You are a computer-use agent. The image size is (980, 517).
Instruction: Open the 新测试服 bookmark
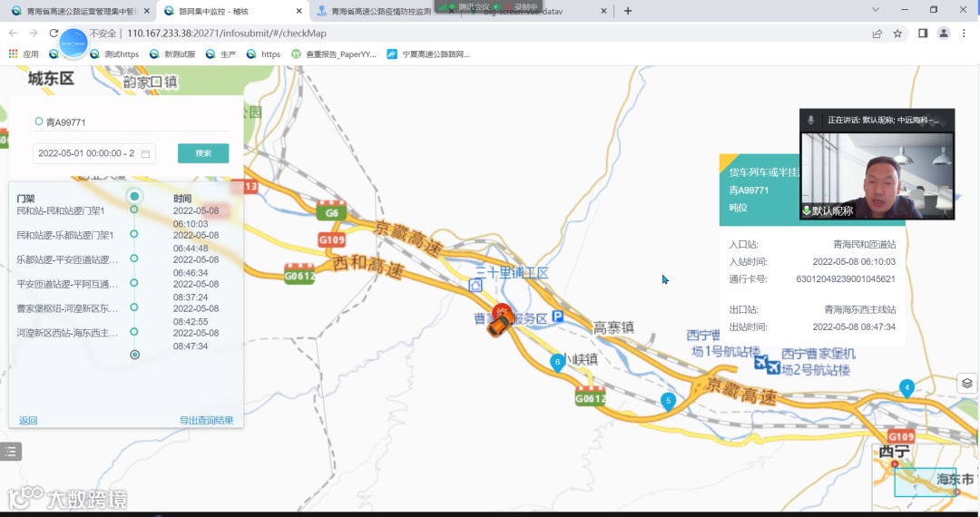(x=172, y=54)
